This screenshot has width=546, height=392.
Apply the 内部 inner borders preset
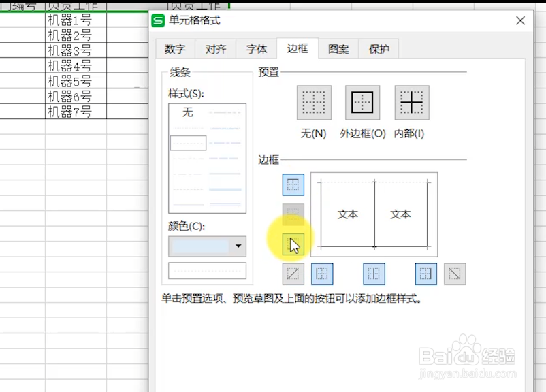click(x=411, y=102)
